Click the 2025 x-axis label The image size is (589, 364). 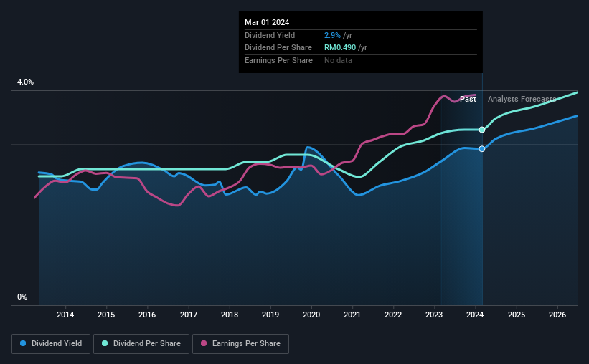[517, 315]
